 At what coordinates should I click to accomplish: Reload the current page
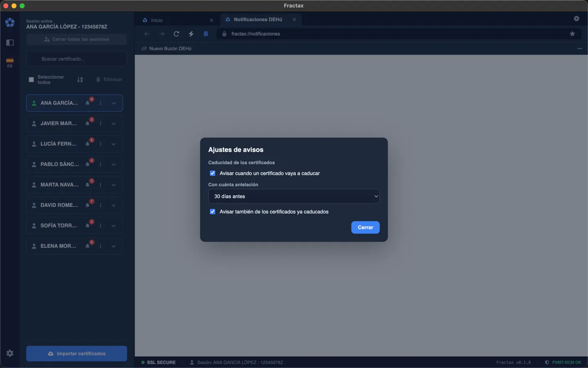[x=176, y=34]
